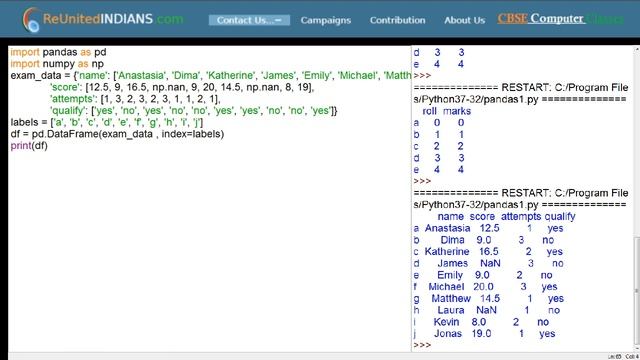Click the shell vertical scrollbar thumb
The image size is (640, 360).
pos(636,291)
